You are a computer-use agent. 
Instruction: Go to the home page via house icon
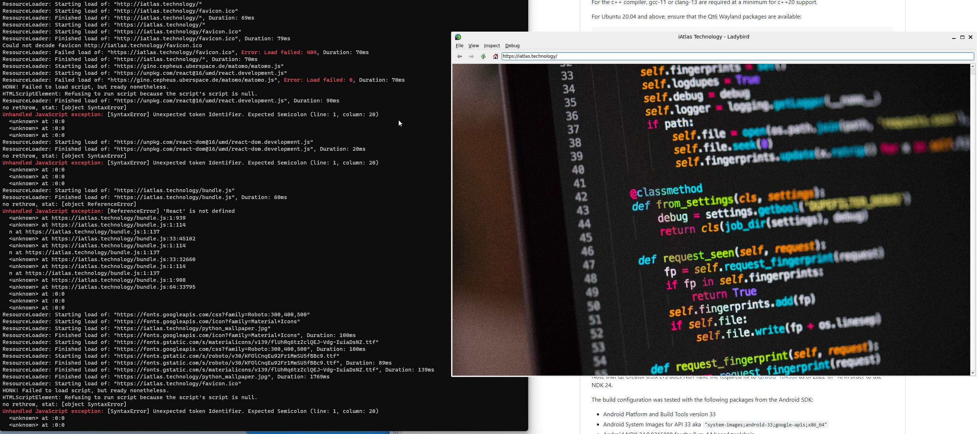pyautogui.click(x=495, y=56)
